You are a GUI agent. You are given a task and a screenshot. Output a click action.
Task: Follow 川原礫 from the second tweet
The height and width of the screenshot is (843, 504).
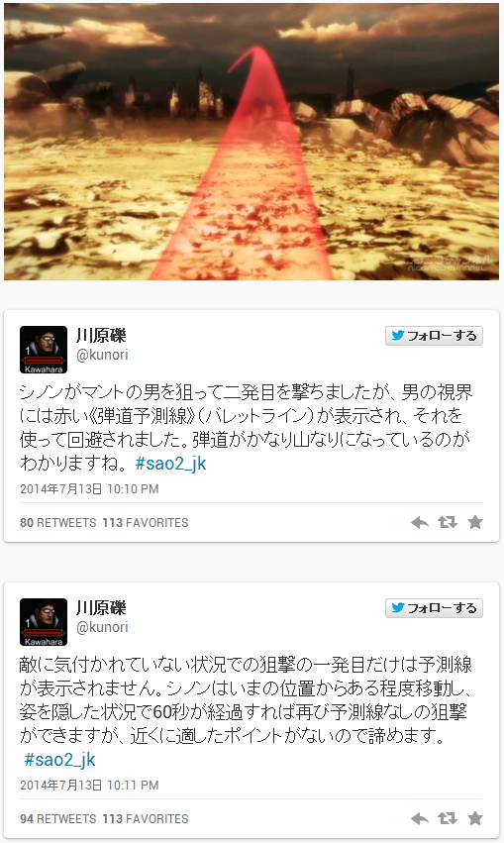click(434, 608)
